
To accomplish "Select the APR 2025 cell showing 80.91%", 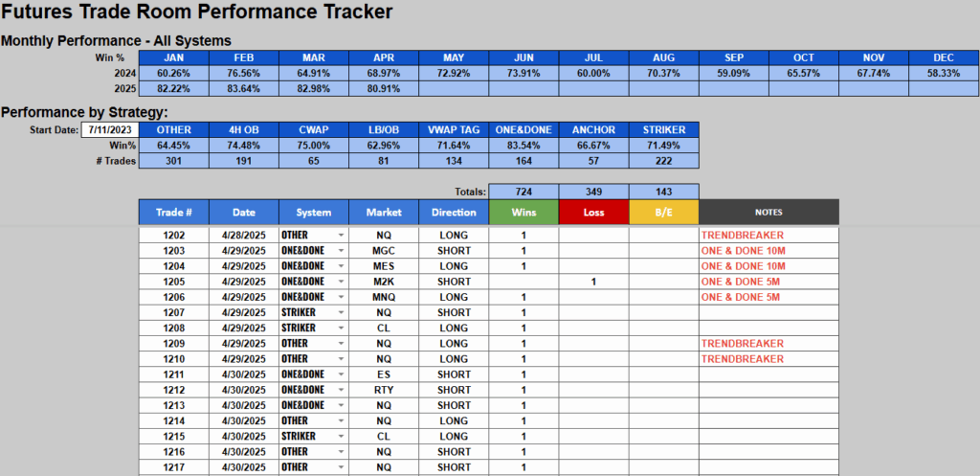I will 384,88.
